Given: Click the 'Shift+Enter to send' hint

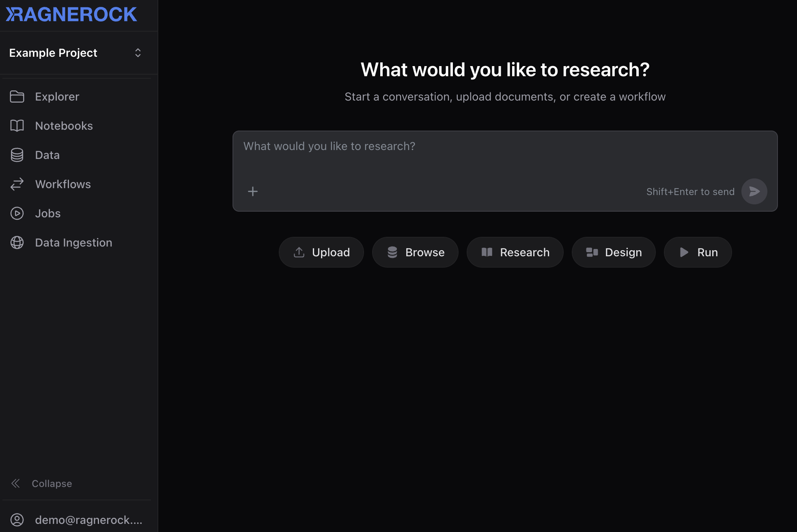Looking at the screenshot, I should pyautogui.click(x=690, y=192).
